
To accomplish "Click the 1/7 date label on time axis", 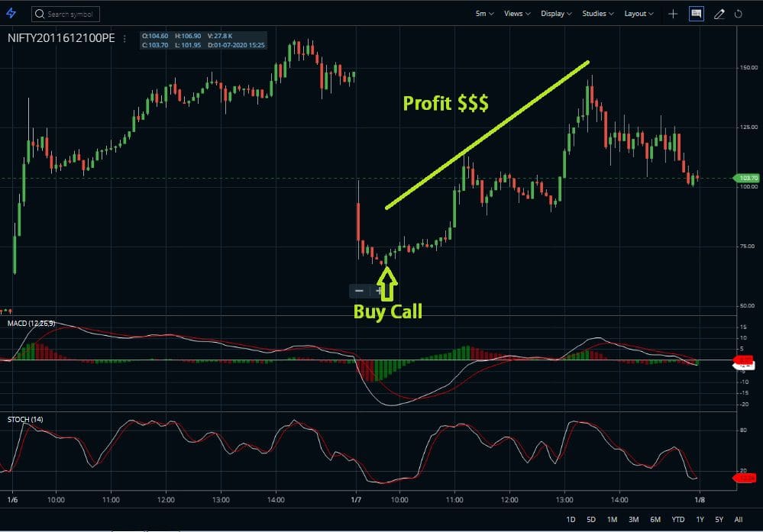I will pyautogui.click(x=356, y=500).
